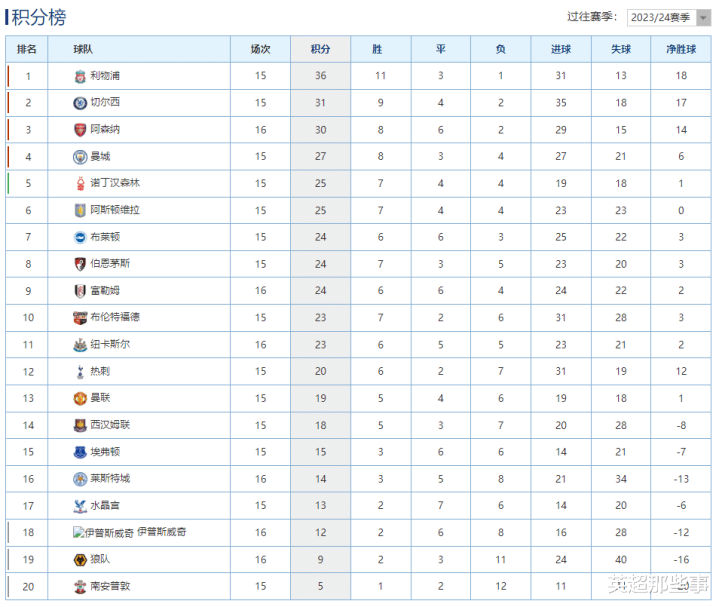Click the Brighton (布莱顿) crest icon
The width and height of the screenshot is (719, 607).
80,237
